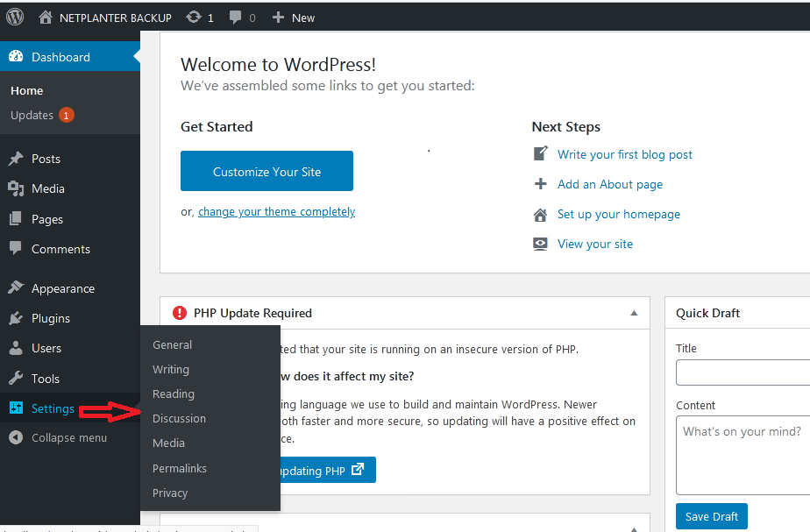This screenshot has width=810, height=532.
Task: Open Write your first blog post link
Action: (624, 154)
